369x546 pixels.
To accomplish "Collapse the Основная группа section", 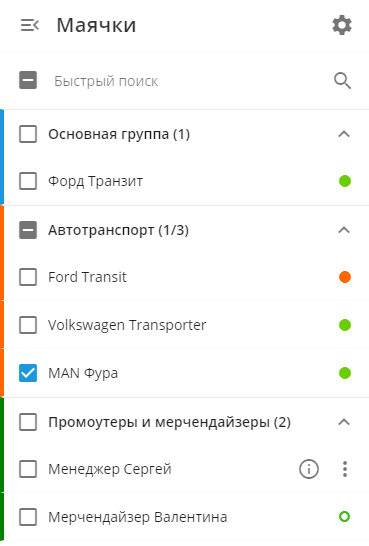I will 344,134.
